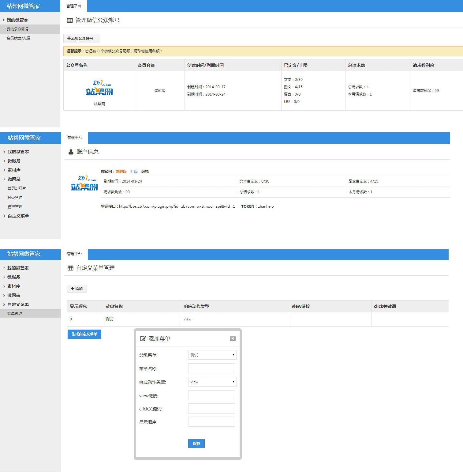Image resolution: width=463 pixels, height=476 pixels.
Task: Click the 测试 menu name link
Action: click(x=109, y=319)
